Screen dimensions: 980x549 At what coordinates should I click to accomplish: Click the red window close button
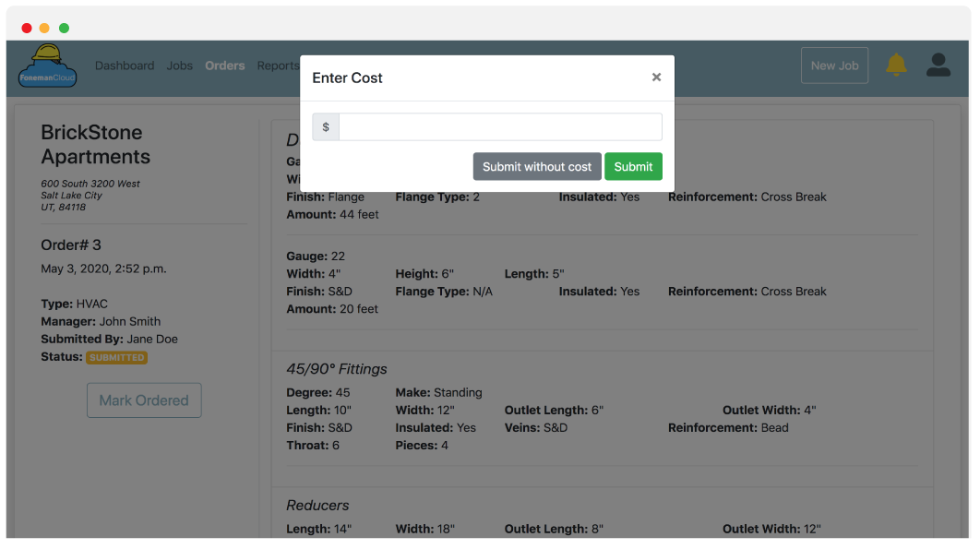[x=27, y=28]
